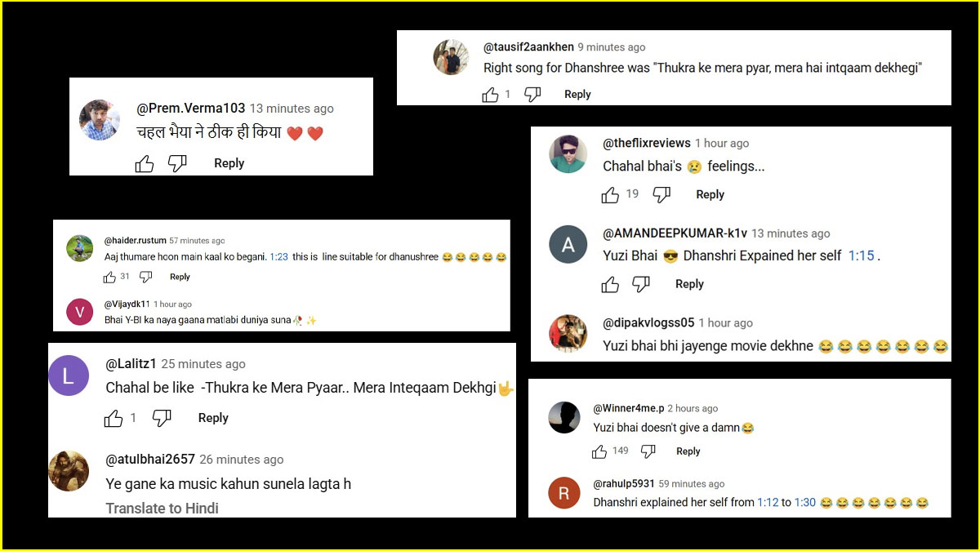980x551 pixels.
Task: Dislike @tausif2aankhen's comment
Action: coord(532,95)
